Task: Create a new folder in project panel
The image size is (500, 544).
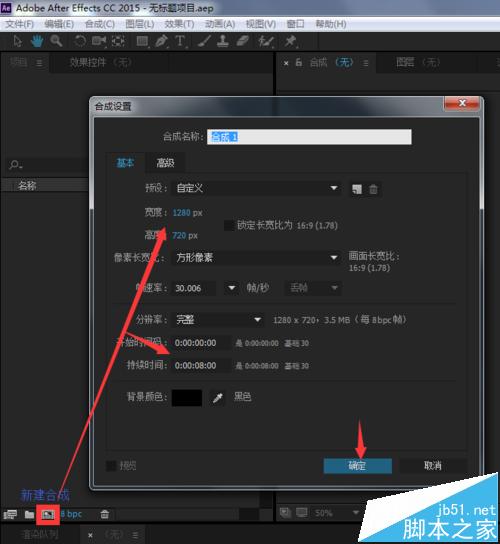Action: pyautogui.click(x=29, y=514)
